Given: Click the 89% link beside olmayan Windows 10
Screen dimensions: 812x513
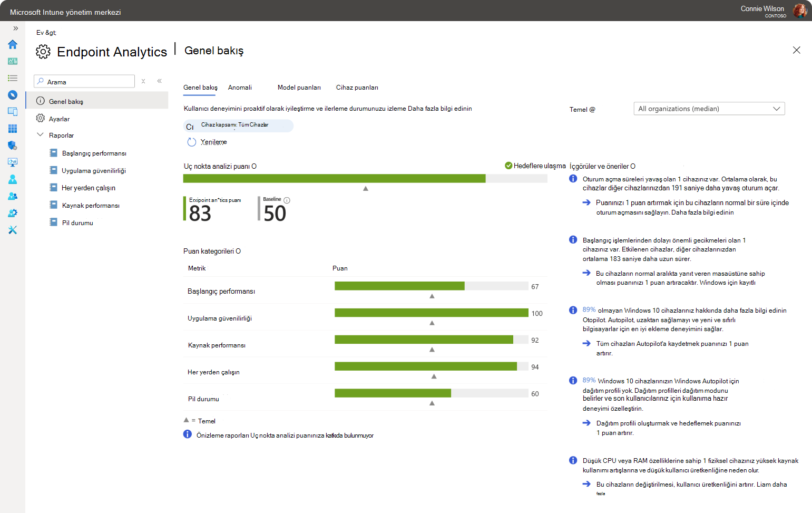Looking at the screenshot, I should pos(589,310).
